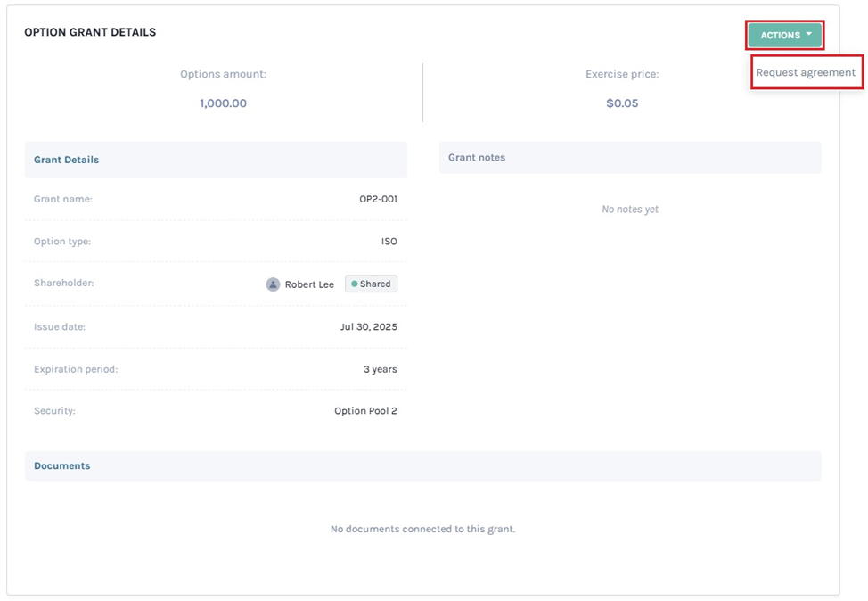Click the Grant notes section header
This screenshot has height=601, width=868.
(477, 158)
